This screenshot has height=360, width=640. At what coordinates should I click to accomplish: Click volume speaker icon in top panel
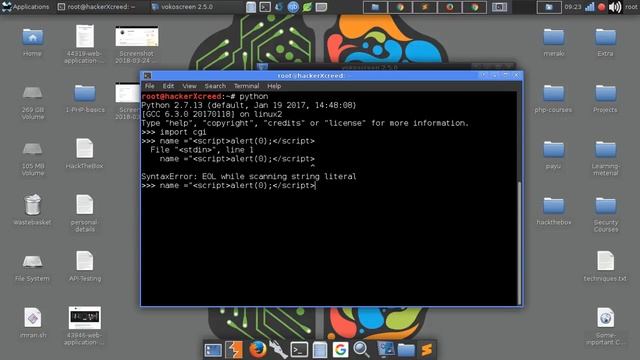[x=615, y=7]
